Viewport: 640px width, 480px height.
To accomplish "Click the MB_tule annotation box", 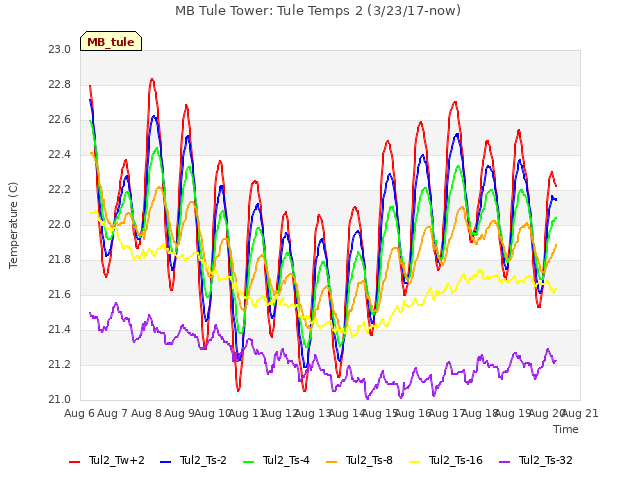I will point(111,41).
